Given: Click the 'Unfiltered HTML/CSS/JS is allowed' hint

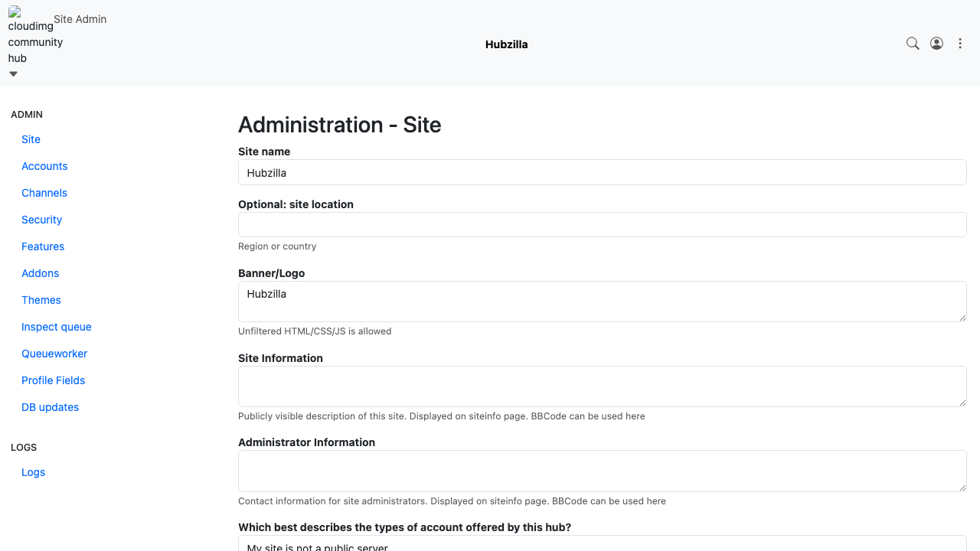Looking at the screenshot, I should coord(315,331).
